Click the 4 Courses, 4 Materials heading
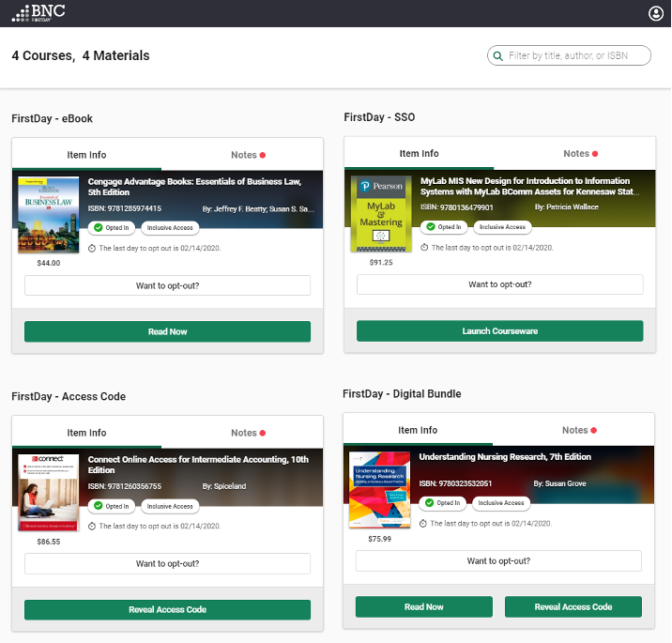 [81, 55]
